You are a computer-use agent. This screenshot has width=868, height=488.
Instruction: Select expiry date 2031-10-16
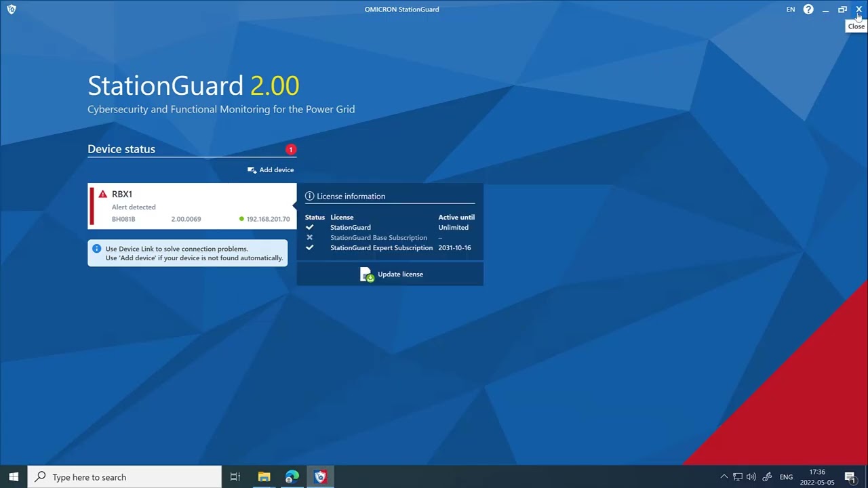tap(454, 248)
